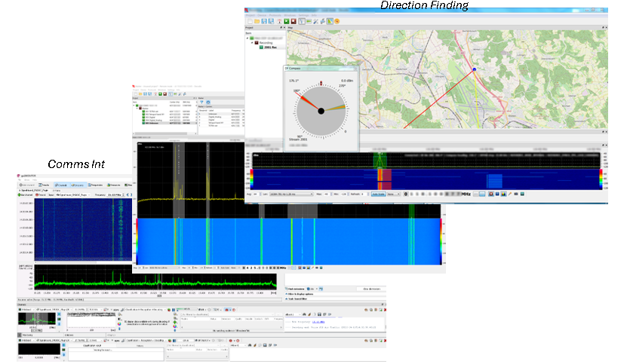Click the blue save icon in Direction Finding toolbar
This screenshot has width=627, height=364.
(266, 21)
